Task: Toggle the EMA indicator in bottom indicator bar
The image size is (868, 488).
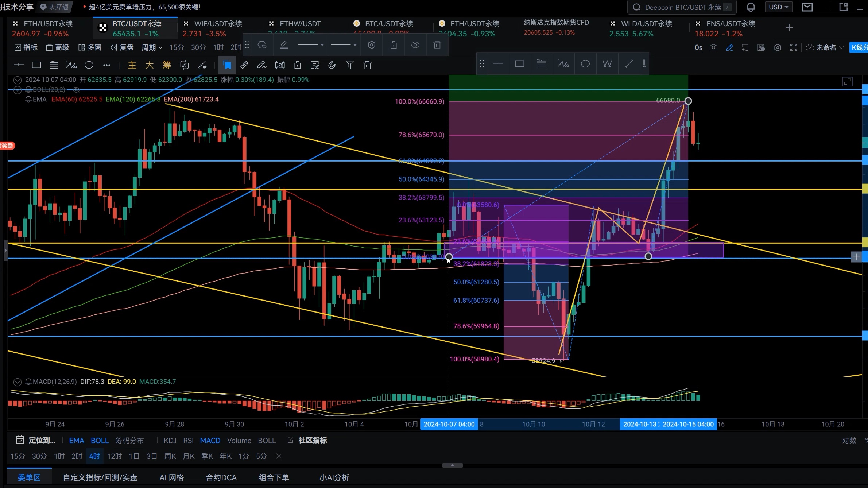Action: [77, 440]
